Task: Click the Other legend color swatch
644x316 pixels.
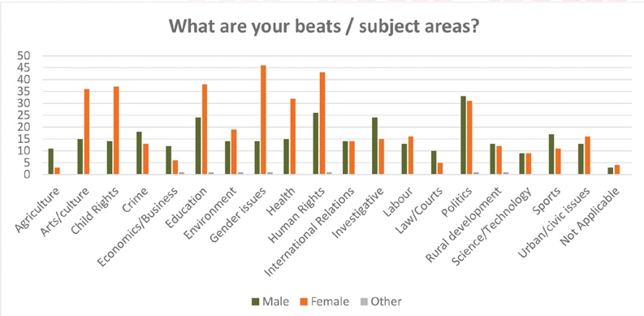Action: [365, 302]
